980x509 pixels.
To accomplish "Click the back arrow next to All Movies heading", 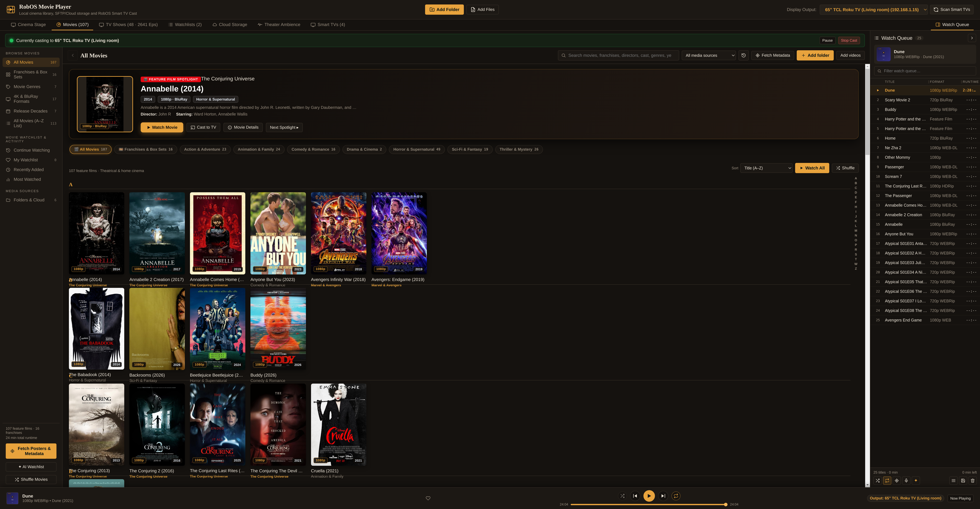I will tap(73, 56).
